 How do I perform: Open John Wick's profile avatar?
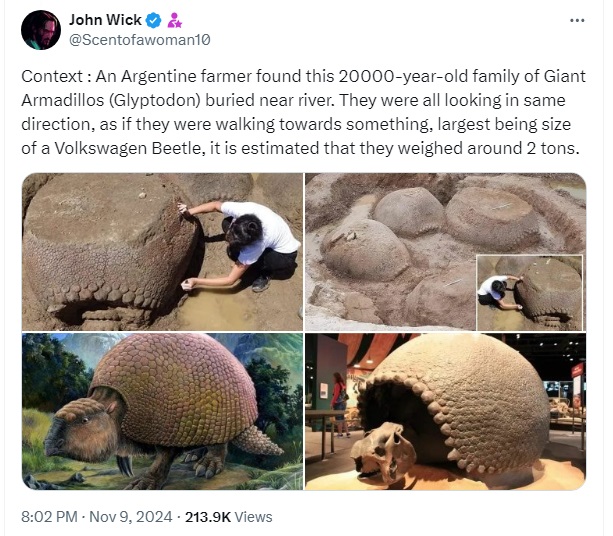(x=41, y=30)
